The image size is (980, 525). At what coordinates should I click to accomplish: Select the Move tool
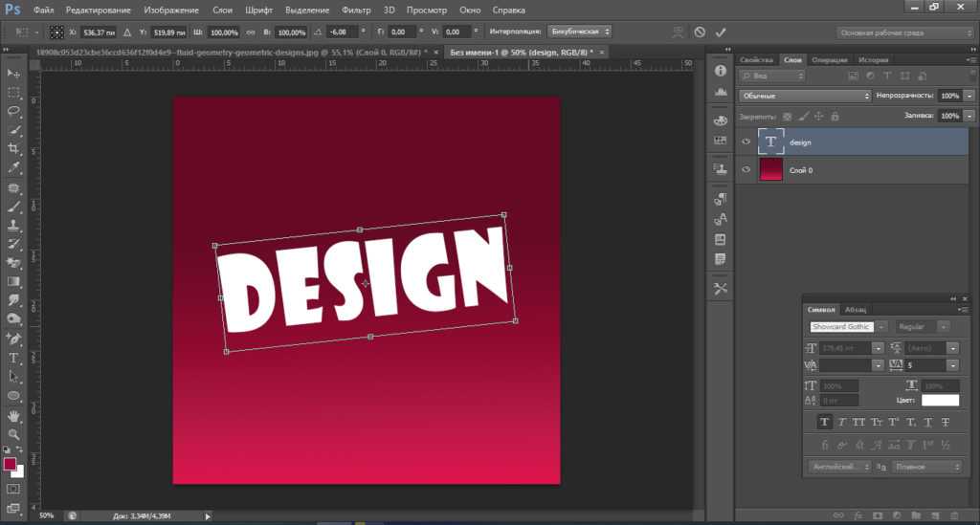coord(13,74)
